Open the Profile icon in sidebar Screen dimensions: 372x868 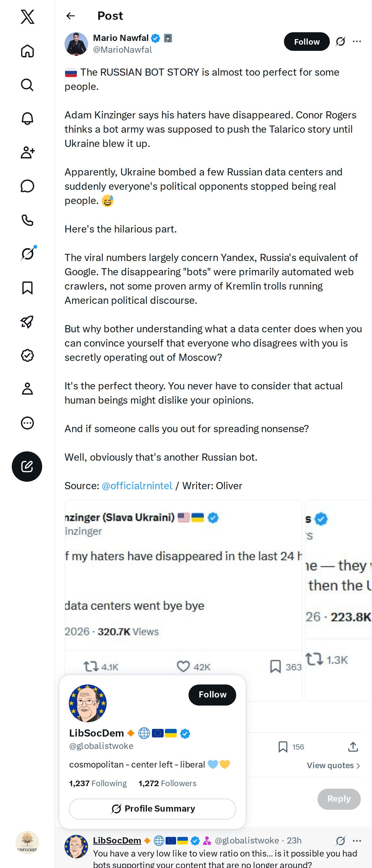pos(27,389)
